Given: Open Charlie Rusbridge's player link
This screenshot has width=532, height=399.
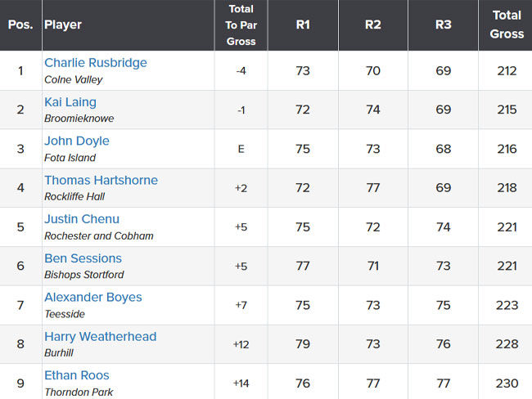Looking at the screenshot, I should (95, 63).
